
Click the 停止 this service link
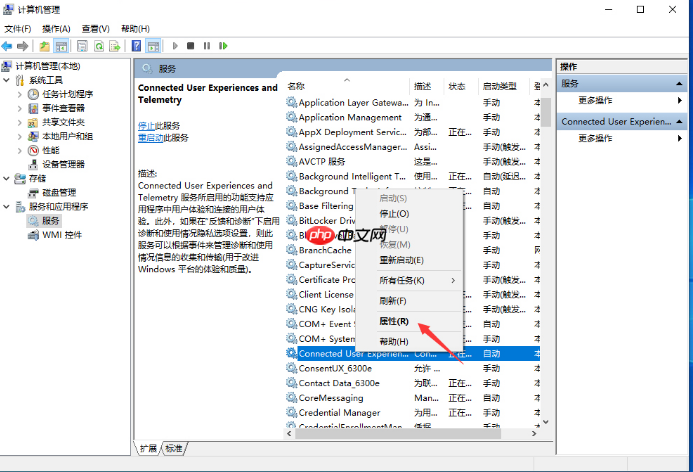tap(146, 126)
